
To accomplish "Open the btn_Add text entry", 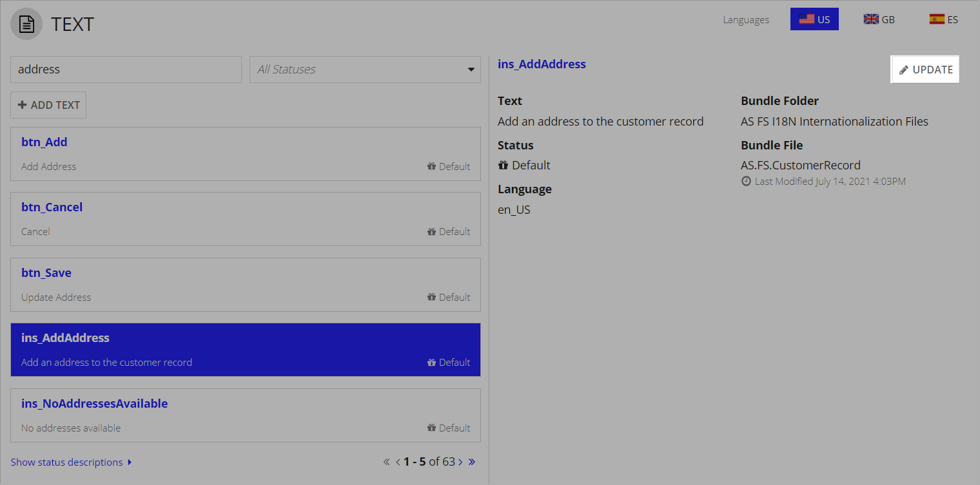I will click(246, 154).
